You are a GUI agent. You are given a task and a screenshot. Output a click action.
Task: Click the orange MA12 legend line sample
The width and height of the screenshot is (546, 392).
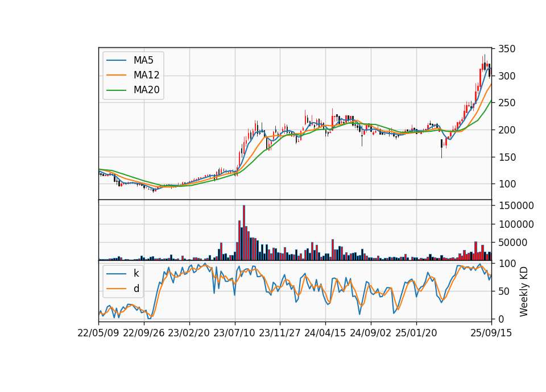point(116,75)
